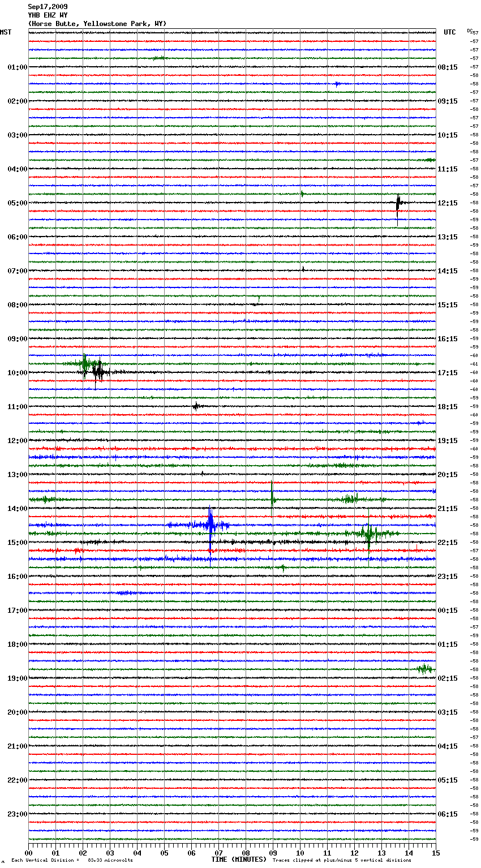The height and width of the screenshot is (868, 481).
Task: Click the 16:15 UTC time label
Action: [x=448, y=339]
